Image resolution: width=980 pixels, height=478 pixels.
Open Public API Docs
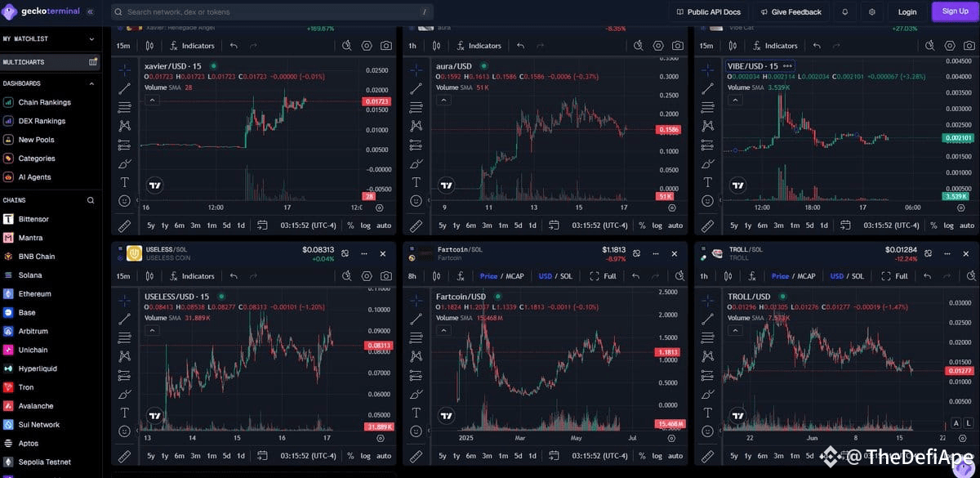pyautogui.click(x=708, y=12)
